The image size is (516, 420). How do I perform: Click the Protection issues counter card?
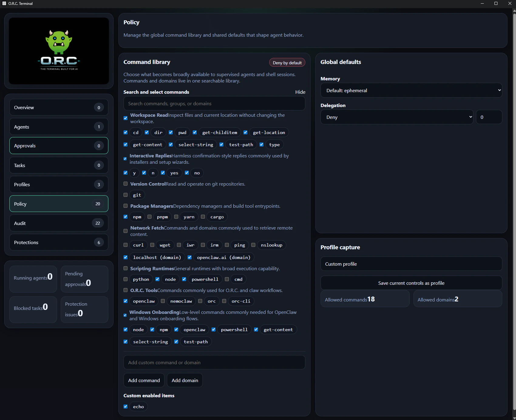[x=84, y=310]
